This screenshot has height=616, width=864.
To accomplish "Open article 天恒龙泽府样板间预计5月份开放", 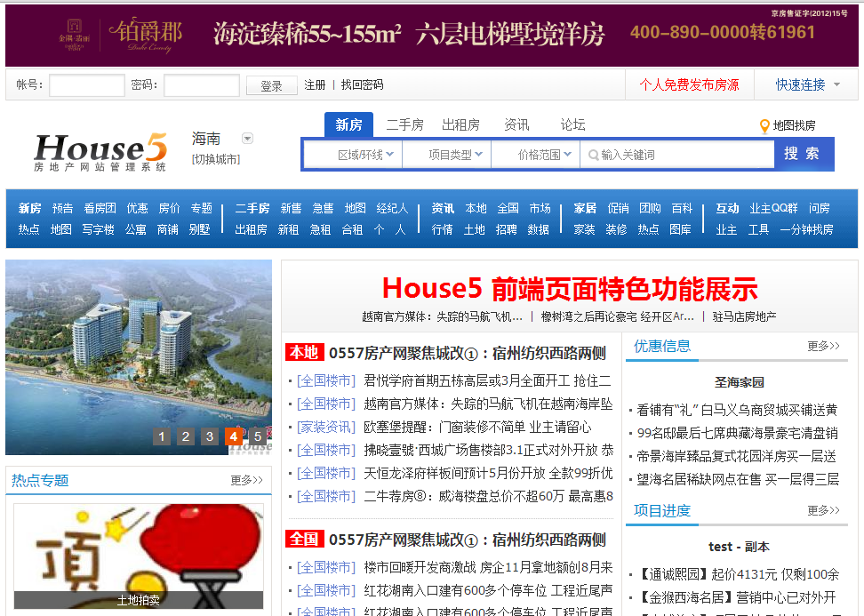I will [488, 473].
